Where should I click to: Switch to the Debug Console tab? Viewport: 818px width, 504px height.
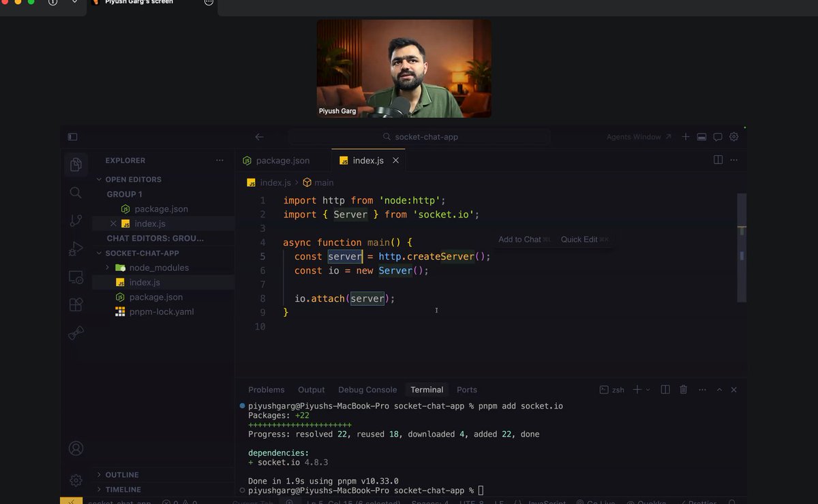pos(367,390)
